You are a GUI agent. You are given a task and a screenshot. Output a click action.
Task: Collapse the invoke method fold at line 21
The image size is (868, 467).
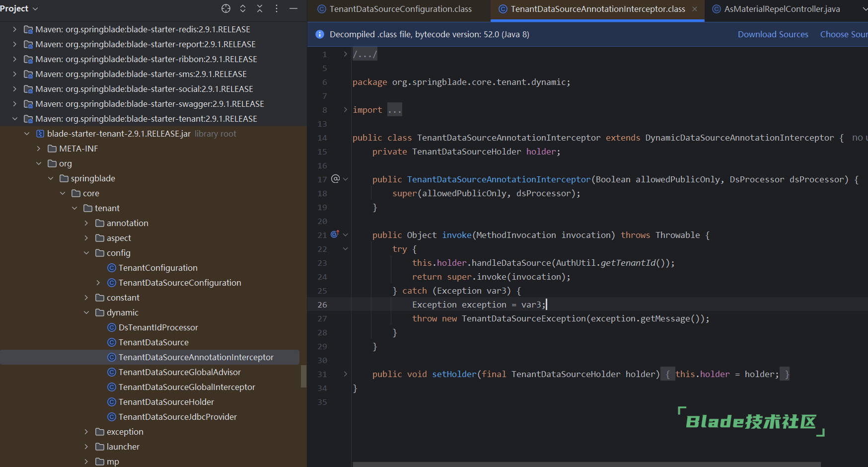346,235
